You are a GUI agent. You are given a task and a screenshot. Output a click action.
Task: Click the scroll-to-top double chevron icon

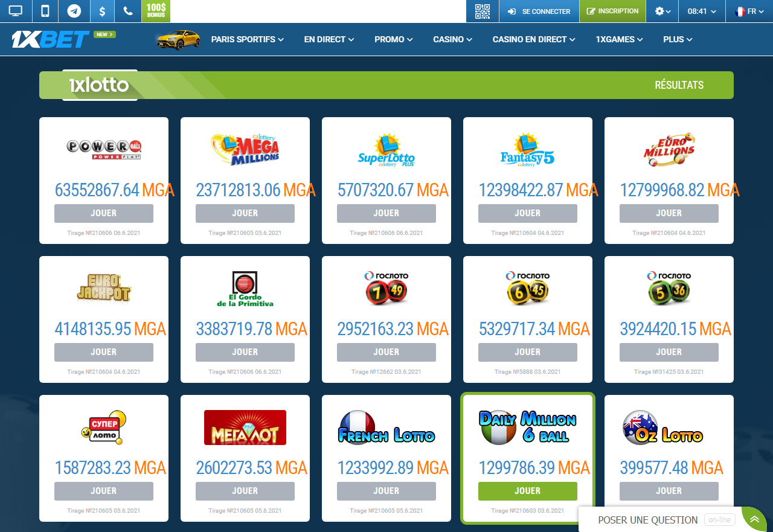tap(754, 519)
